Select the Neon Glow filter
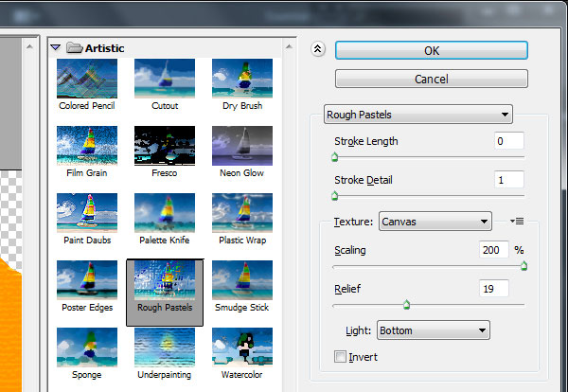This screenshot has width=568, height=392. point(242,146)
